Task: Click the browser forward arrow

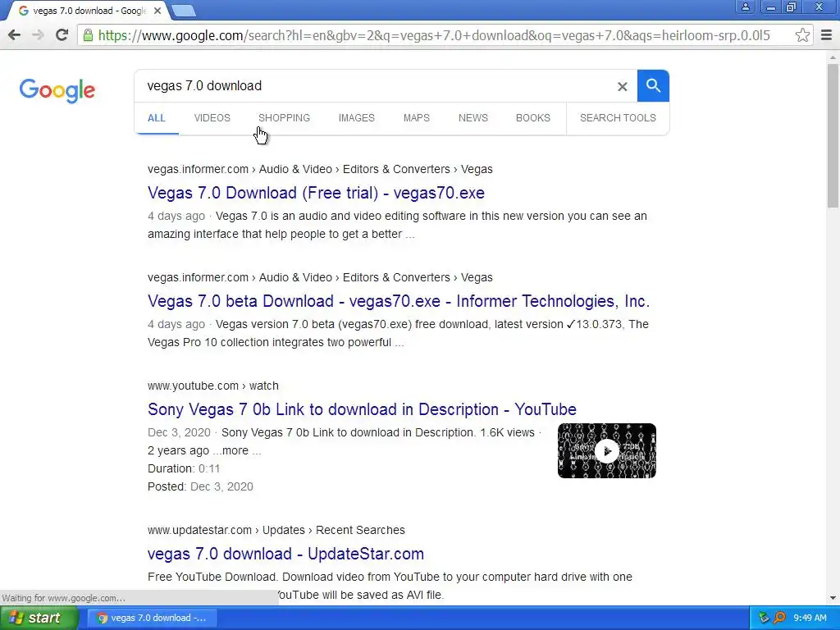Action: tap(38, 35)
